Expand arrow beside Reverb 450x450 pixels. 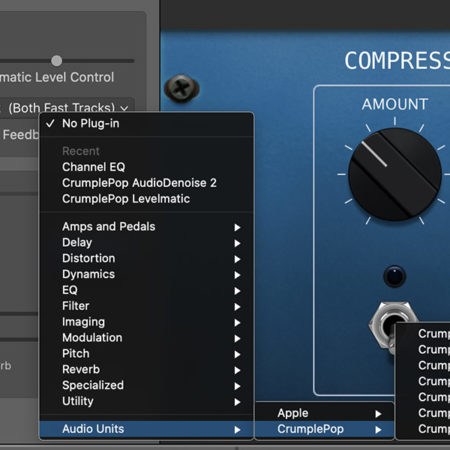coord(237,370)
